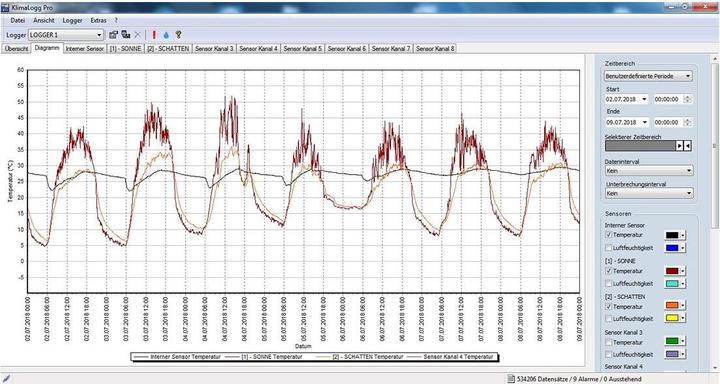Switch to the Sensor Kanal 3 tab
This screenshot has height=384, width=720.
tap(214, 48)
